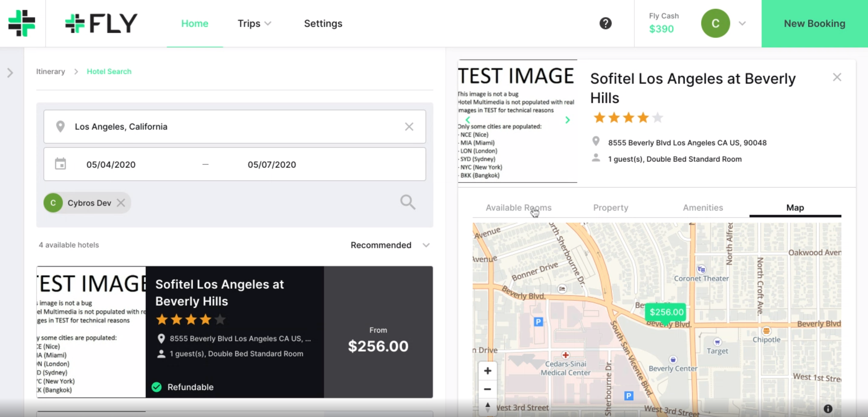Image resolution: width=868 pixels, height=417 pixels.
Task: Click '1 guest(s), Double Bed Standard Room' in details
Action: pos(675,159)
